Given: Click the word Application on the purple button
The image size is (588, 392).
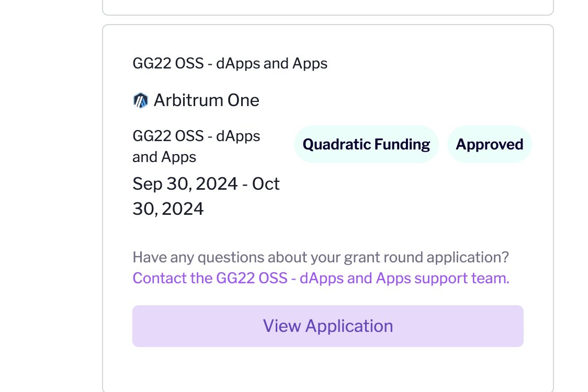Looking at the screenshot, I should pyautogui.click(x=349, y=326).
